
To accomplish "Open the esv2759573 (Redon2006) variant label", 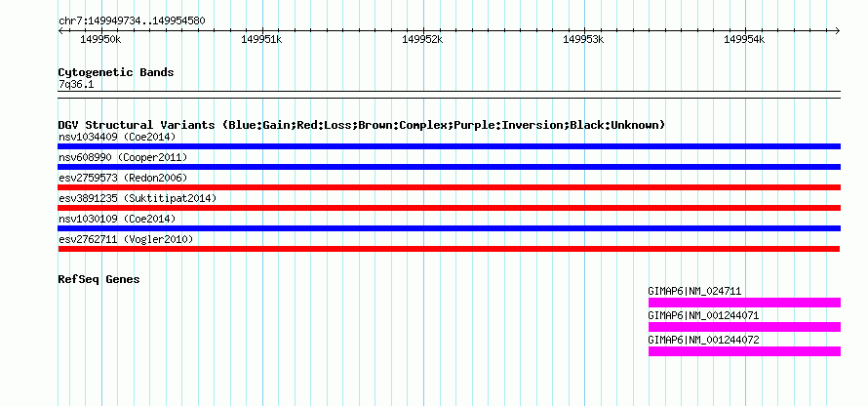I will (x=123, y=178).
